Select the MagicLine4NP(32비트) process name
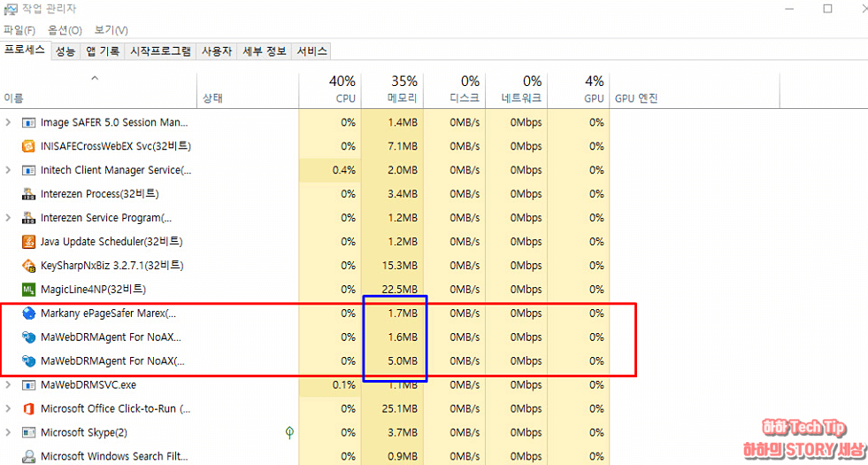This screenshot has width=868, height=465. coord(93,290)
